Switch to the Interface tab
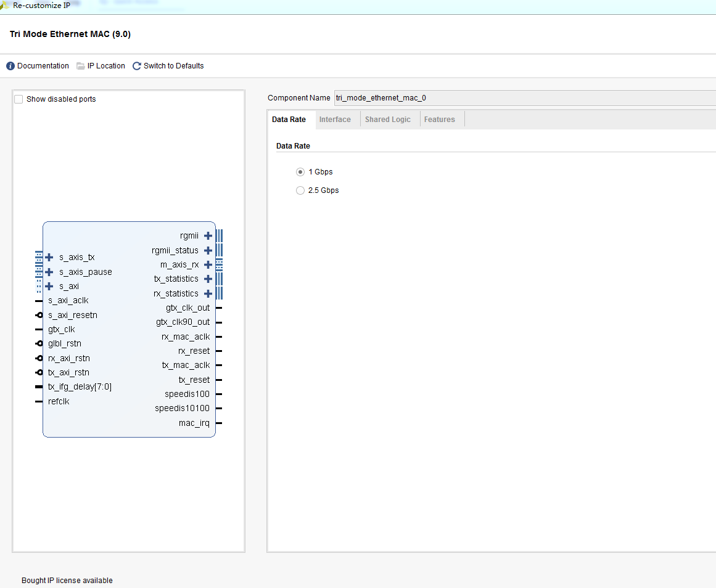This screenshot has height=588, width=716. tap(335, 120)
